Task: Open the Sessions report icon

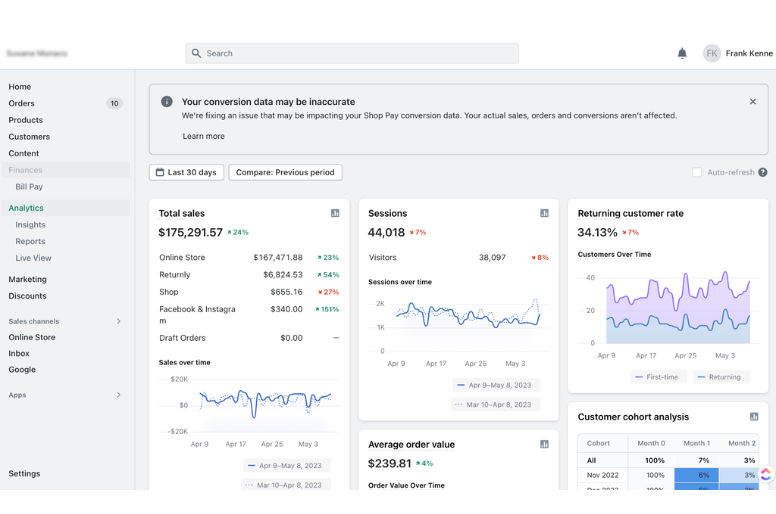Action: [544, 213]
